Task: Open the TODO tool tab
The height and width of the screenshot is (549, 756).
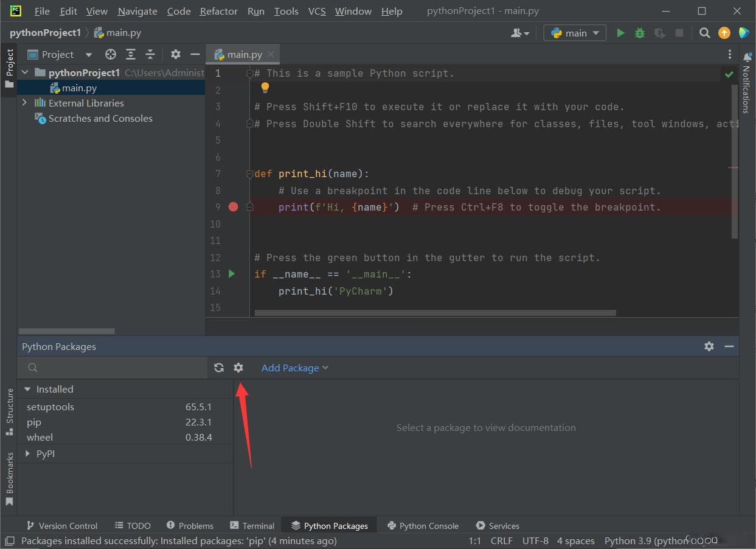Action: pos(133,525)
